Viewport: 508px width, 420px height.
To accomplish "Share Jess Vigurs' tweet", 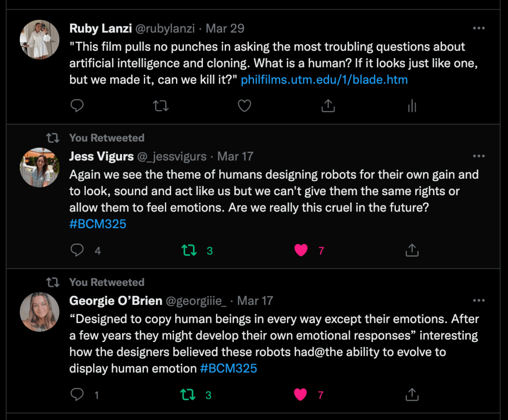I will pos(412,250).
